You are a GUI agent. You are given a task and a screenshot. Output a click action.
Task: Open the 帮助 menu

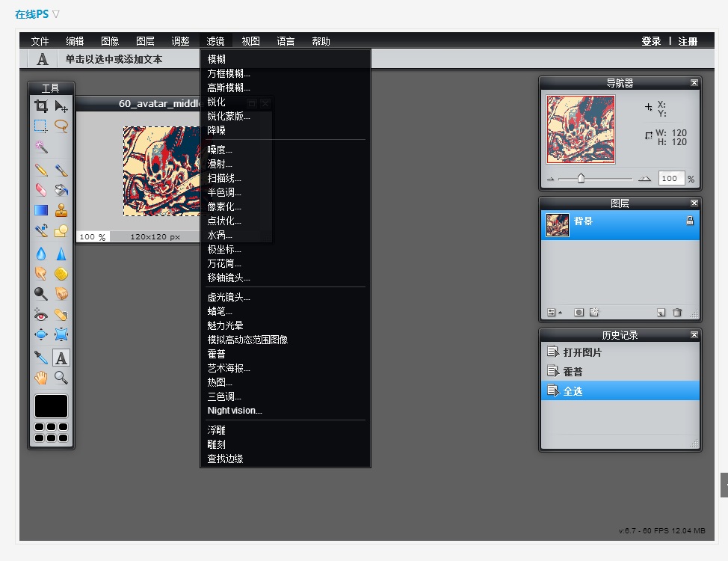click(321, 41)
